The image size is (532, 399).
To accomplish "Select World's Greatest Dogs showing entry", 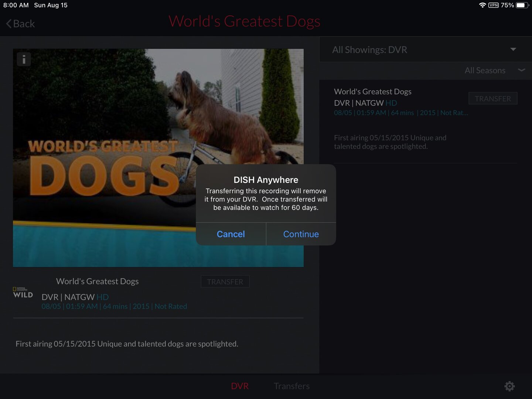I will pos(401,102).
